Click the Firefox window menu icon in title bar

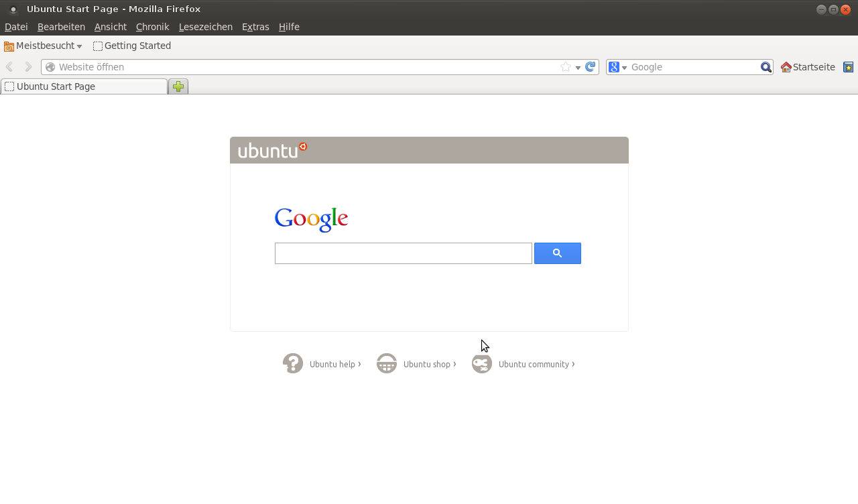point(13,9)
